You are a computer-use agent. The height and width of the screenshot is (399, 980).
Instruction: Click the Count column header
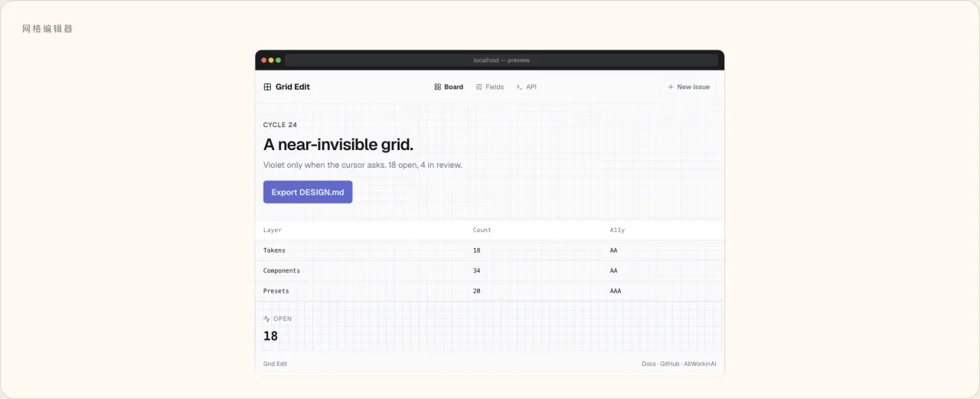click(482, 230)
